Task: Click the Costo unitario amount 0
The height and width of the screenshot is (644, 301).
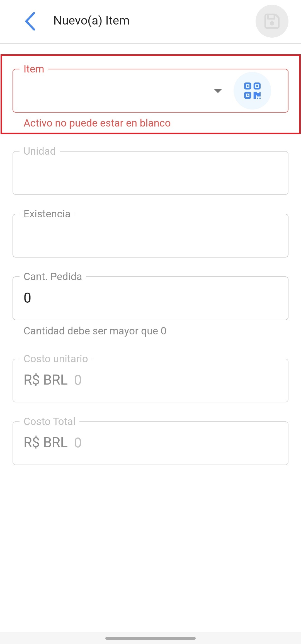Action: [78, 380]
